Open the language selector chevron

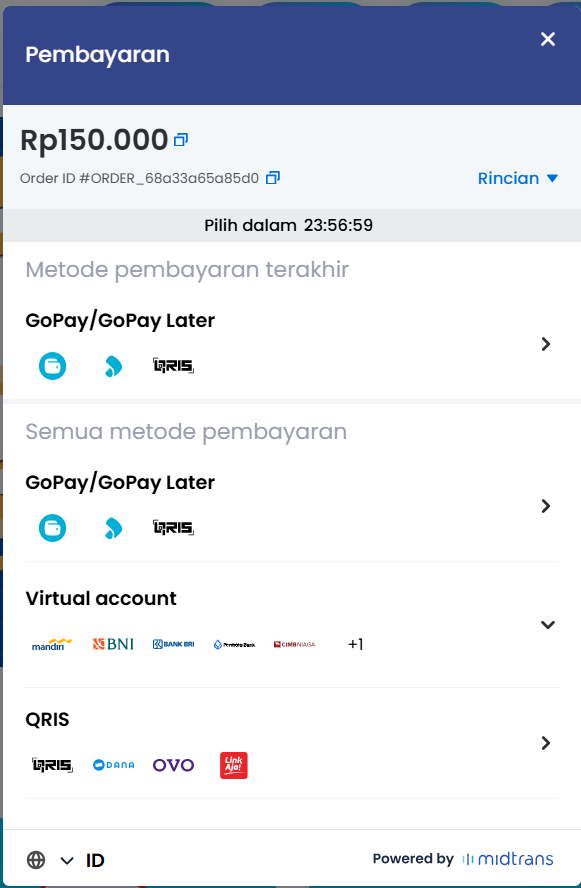(x=67, y=860)
